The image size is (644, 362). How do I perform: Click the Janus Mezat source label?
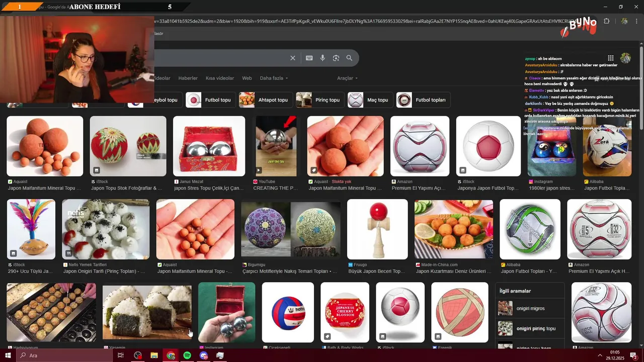tap(191, 182)
